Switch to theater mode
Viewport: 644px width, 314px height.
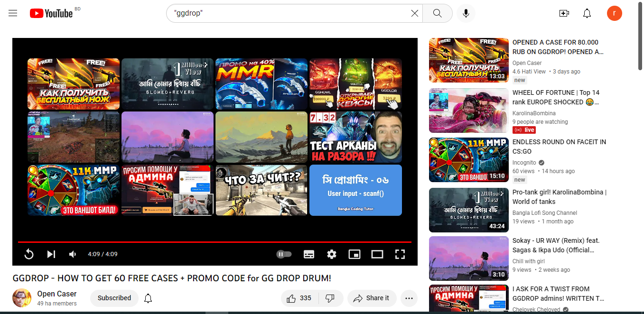377,254
